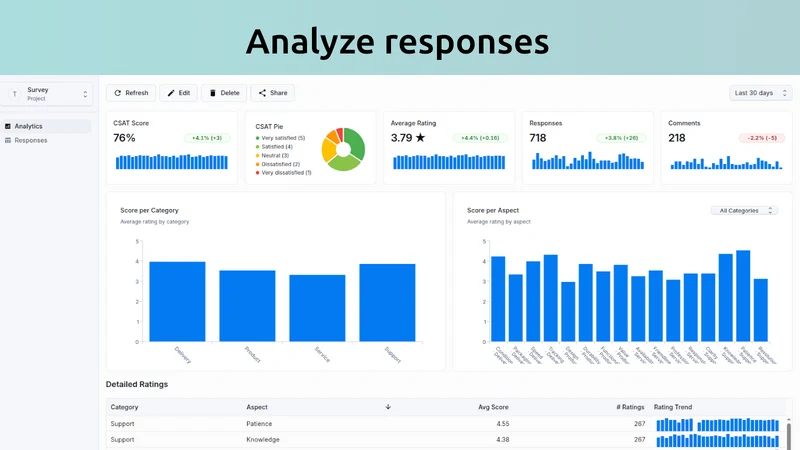800x450 pixels.
Task: Click the Aspect column header
Action: (257, 407)
